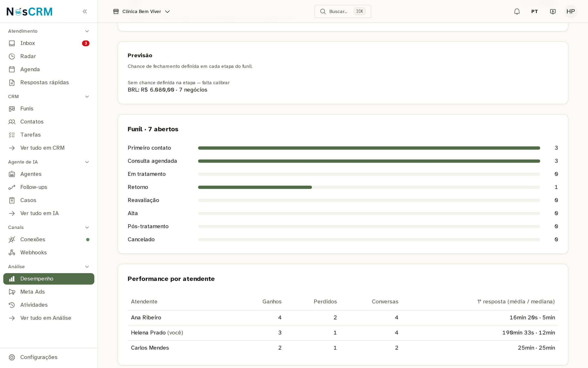
Task: Open the video tutorial icon in the header
Action: [553, 11]
